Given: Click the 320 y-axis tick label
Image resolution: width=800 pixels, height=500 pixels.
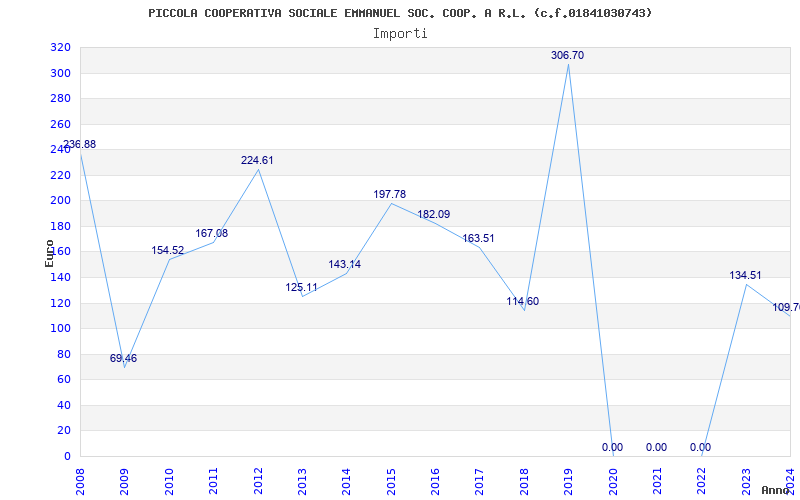Looking at the screenshot, I should pos(60,47).
